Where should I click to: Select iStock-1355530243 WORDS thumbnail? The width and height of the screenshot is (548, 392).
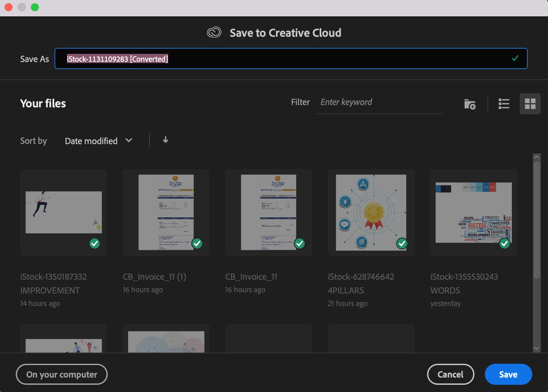[474, 212]
